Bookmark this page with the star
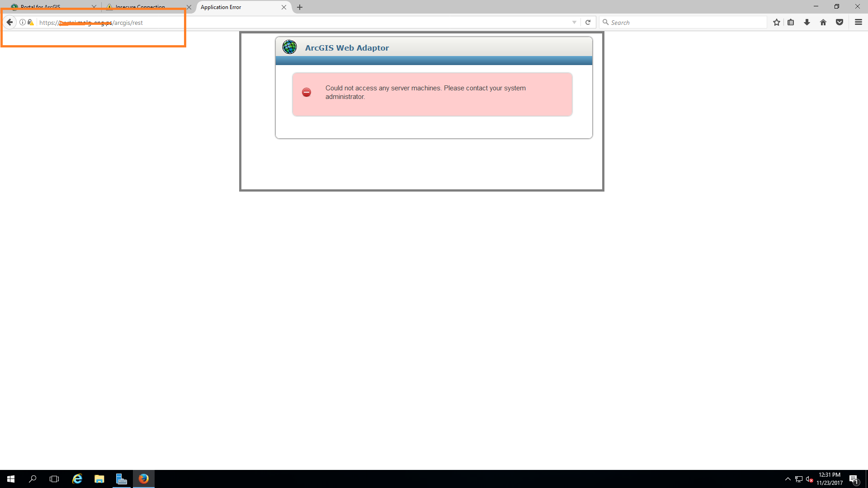 tap(776, 22)
